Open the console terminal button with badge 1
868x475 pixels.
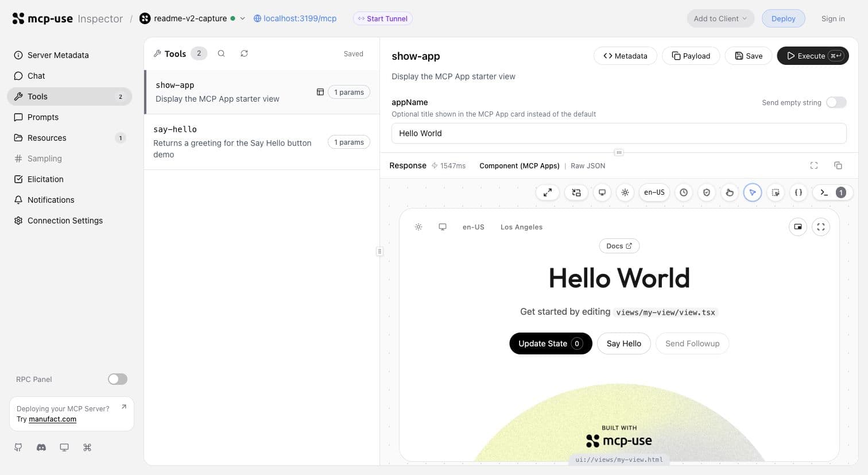(833, 192)
